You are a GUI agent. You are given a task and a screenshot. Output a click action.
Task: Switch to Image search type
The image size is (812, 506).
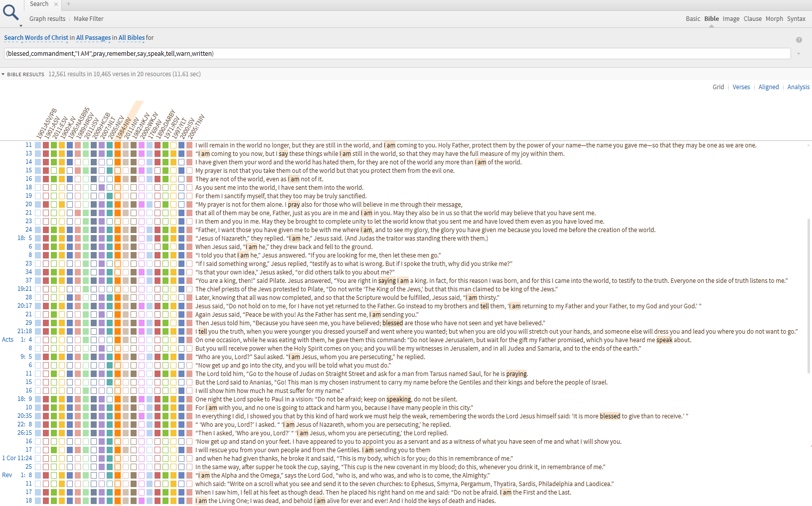pos(731,19)
